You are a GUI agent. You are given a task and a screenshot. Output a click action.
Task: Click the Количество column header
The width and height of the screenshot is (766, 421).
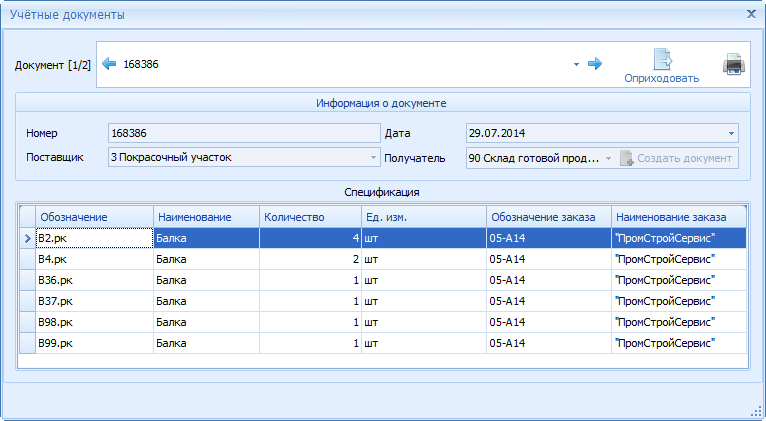[x=309, y=217]
